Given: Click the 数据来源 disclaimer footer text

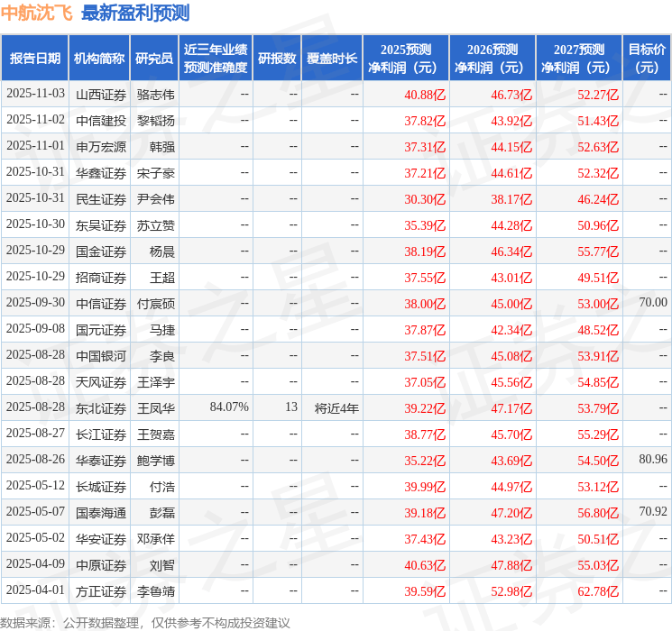Looking at the screenshot, I should 145,622.
